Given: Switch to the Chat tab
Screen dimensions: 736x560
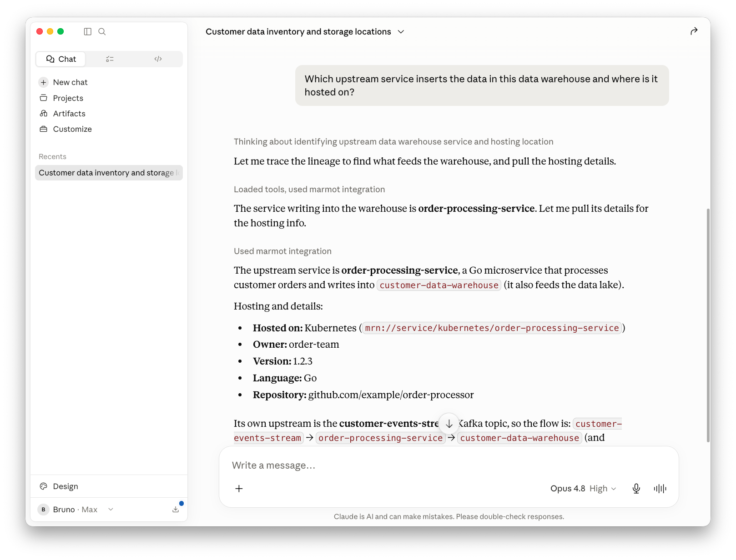Looking at the screenshot, I should (x=61, y=59).
